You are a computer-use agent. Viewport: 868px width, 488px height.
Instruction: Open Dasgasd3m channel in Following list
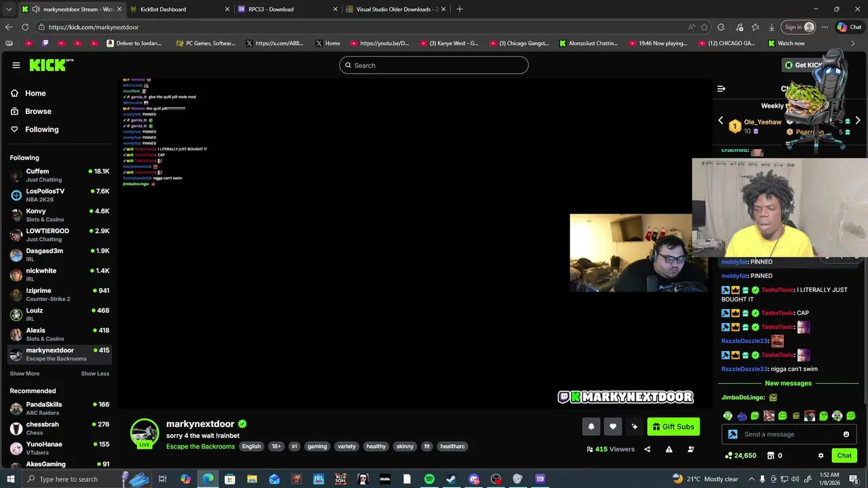point(60,255)
